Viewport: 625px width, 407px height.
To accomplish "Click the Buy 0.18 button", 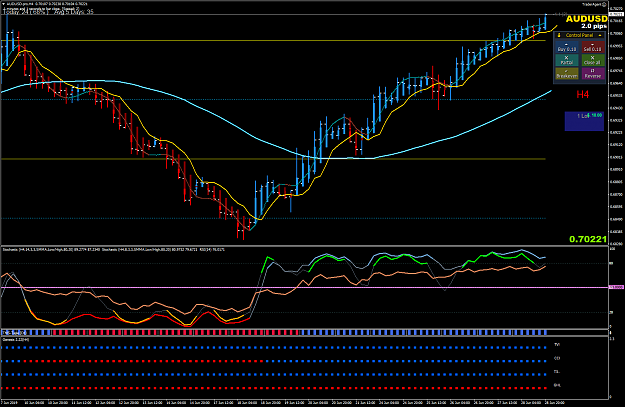I will (x=566, y=47).
